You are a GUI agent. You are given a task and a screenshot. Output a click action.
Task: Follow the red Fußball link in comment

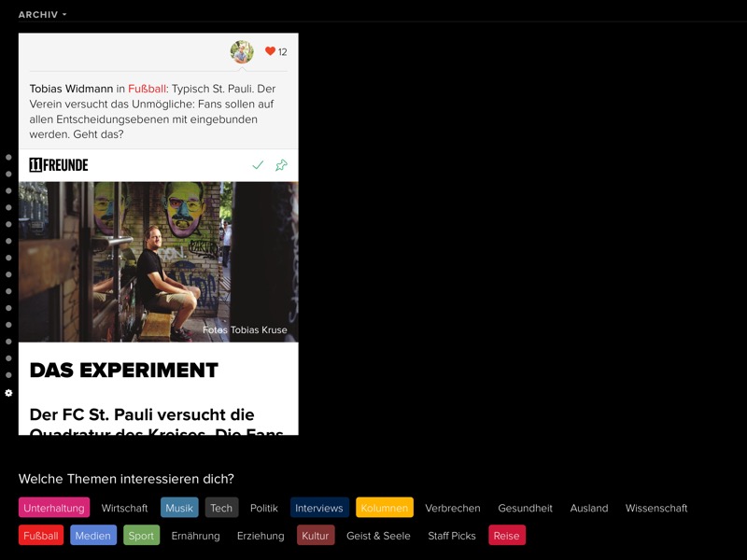[x=147, y=89]
